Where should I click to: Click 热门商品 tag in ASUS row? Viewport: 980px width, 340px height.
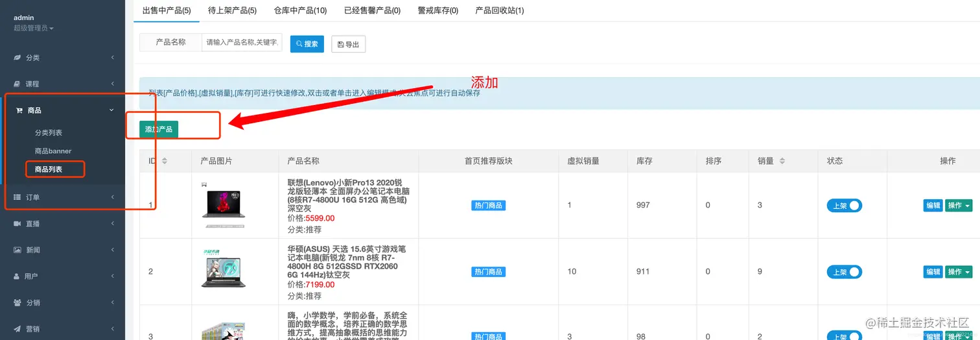click(x=488, y=272)
